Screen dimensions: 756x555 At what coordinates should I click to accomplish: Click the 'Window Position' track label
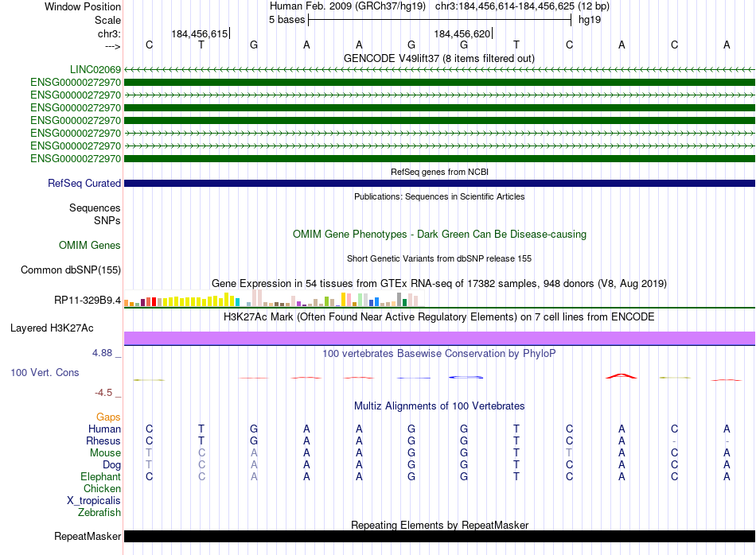coord(83,6)
